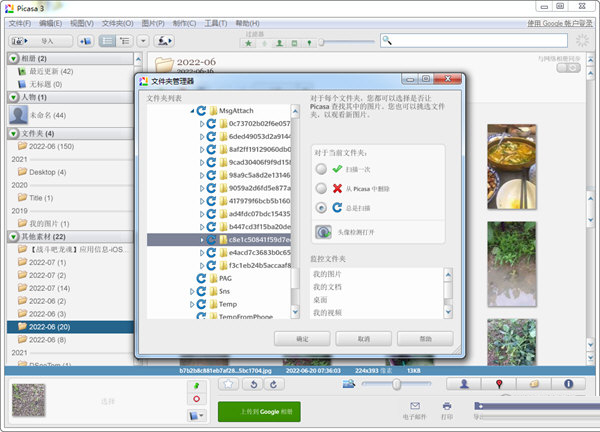Image resolution: width=600 pixels, height=432 pixels.
Task: Click the email (电子邮件) envelope icon
Action: (x=414, y=408)
